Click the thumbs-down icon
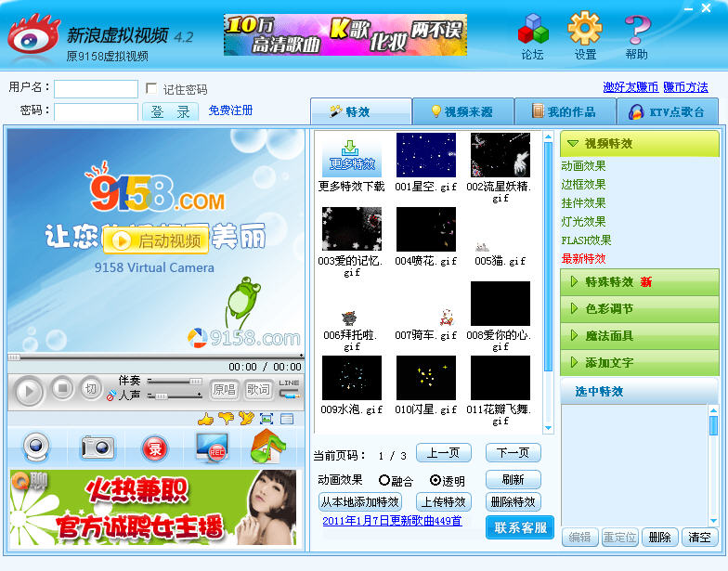 click(227, 419)
